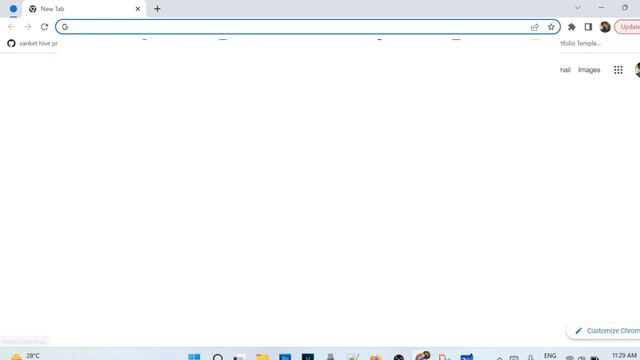640x360 pixels.
Task: Click the Chrome address bar
Action: coord(308,27)
